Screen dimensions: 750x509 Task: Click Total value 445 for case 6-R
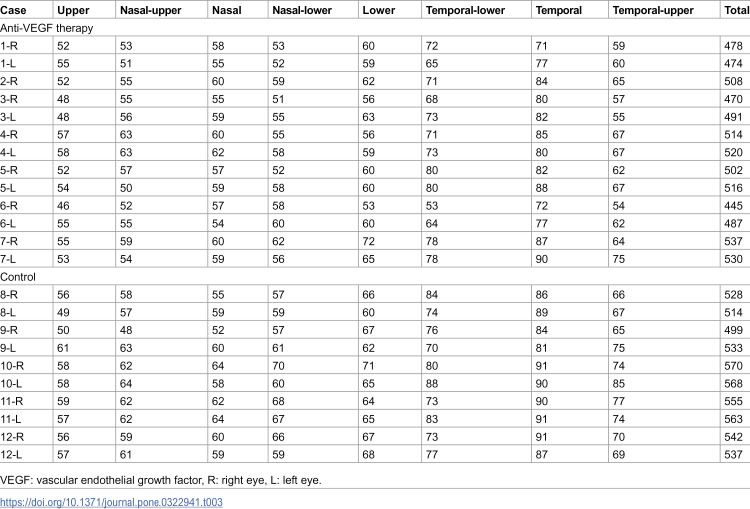tap(733, 206)
